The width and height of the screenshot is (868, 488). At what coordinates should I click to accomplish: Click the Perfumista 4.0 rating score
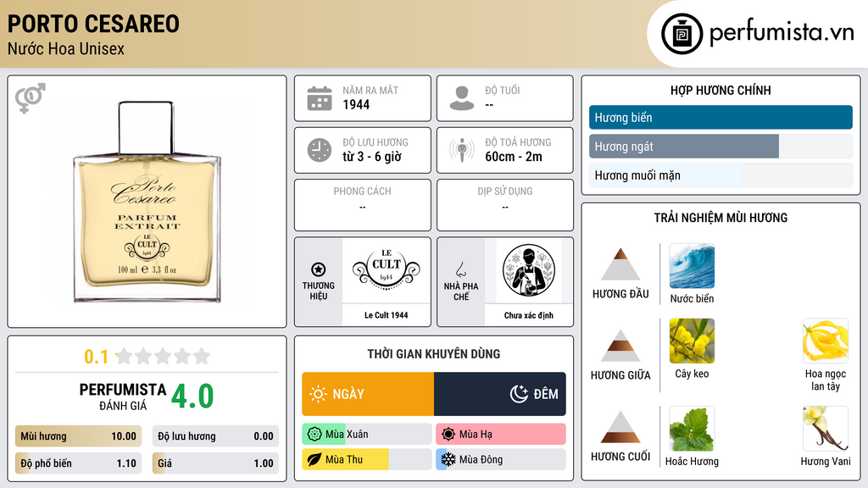pyautogui.click(x=192, y=396)
